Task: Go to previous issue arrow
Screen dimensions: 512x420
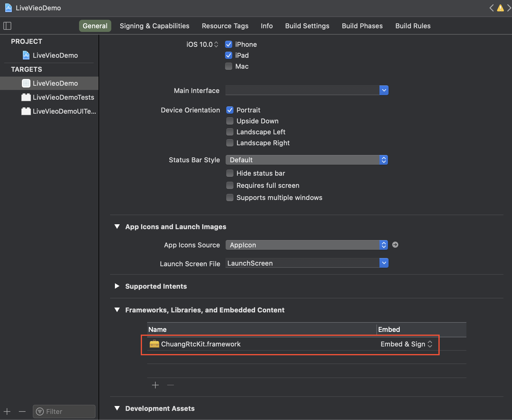Action: (x=491, y=8)
